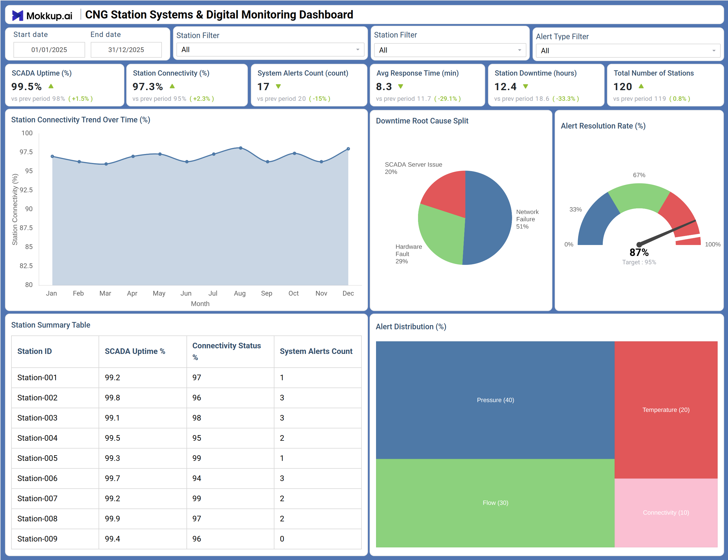Click the dashboard title heading
The width and height of the screenshot is (728, 560).
click(219, 15)
